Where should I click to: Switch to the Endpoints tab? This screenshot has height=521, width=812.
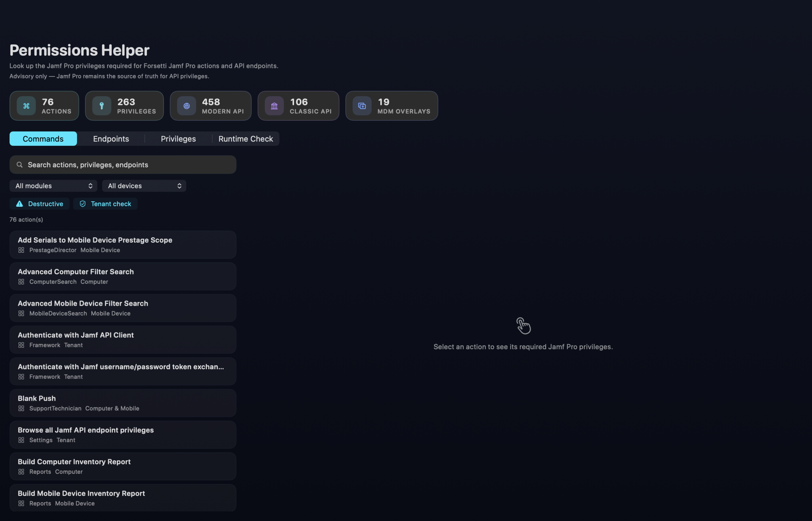111,139
